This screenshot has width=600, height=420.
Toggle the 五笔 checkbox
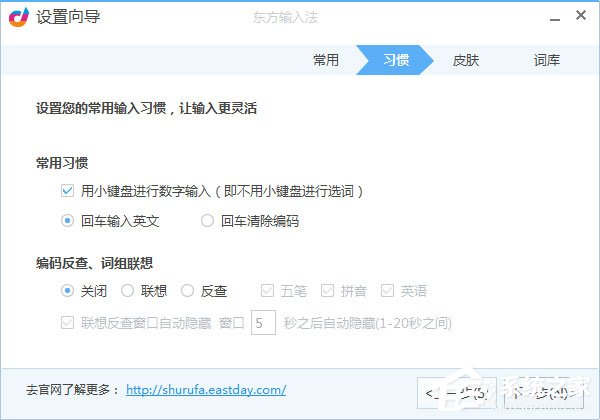(x=267, y=291)
